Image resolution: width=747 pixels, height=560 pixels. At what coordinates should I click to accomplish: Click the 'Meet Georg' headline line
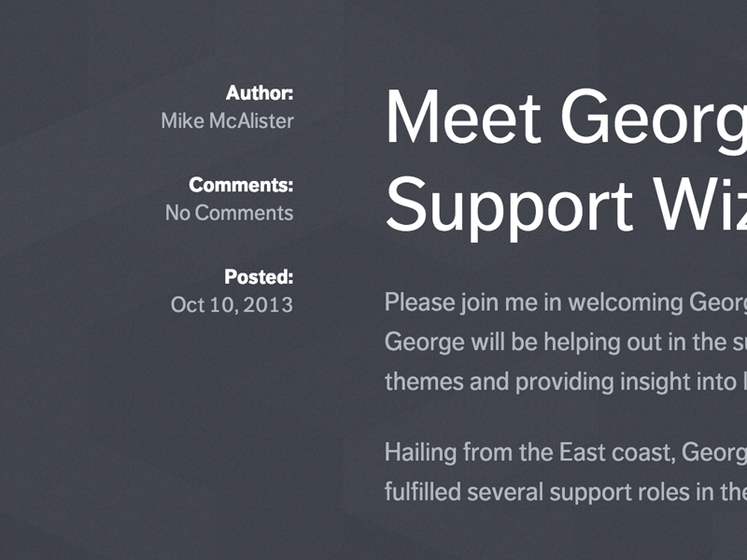[565, 116]
